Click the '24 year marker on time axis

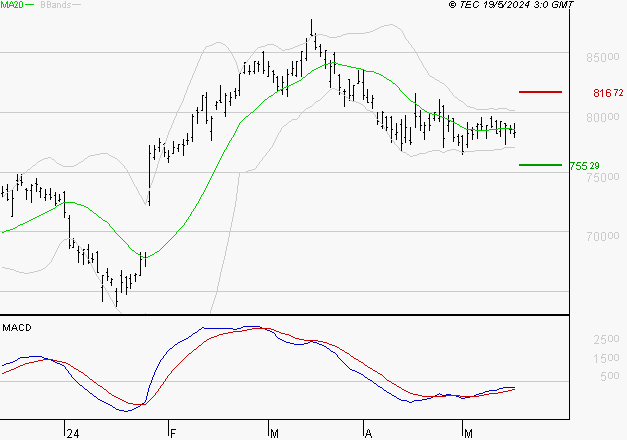pos(73,433)
